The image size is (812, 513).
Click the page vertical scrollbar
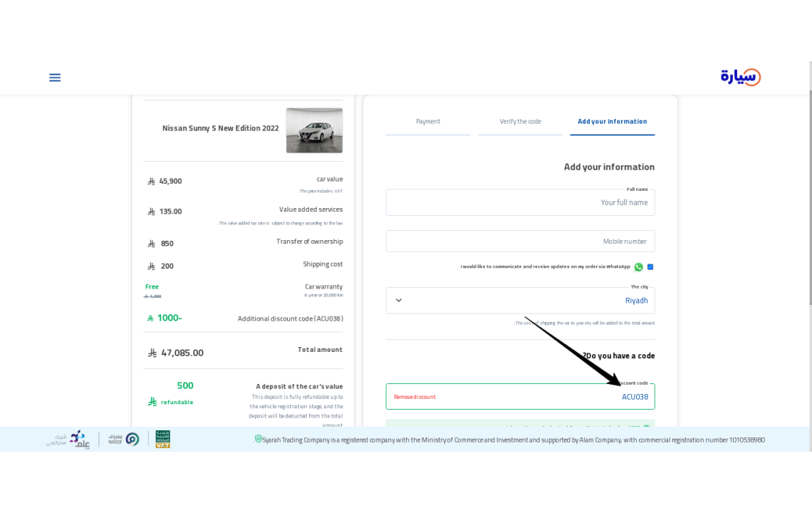(809, 197)
